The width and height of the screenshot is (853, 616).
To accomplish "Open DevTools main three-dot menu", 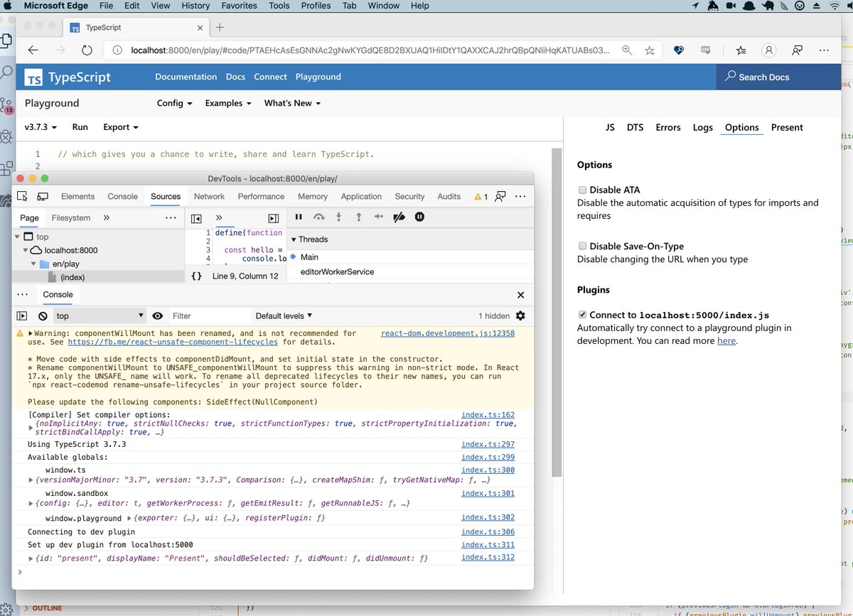I will coord(520,196).
